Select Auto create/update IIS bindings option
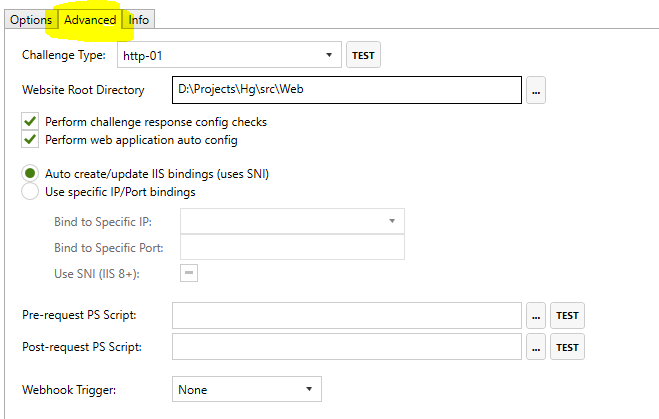 (x=30, y=173)
